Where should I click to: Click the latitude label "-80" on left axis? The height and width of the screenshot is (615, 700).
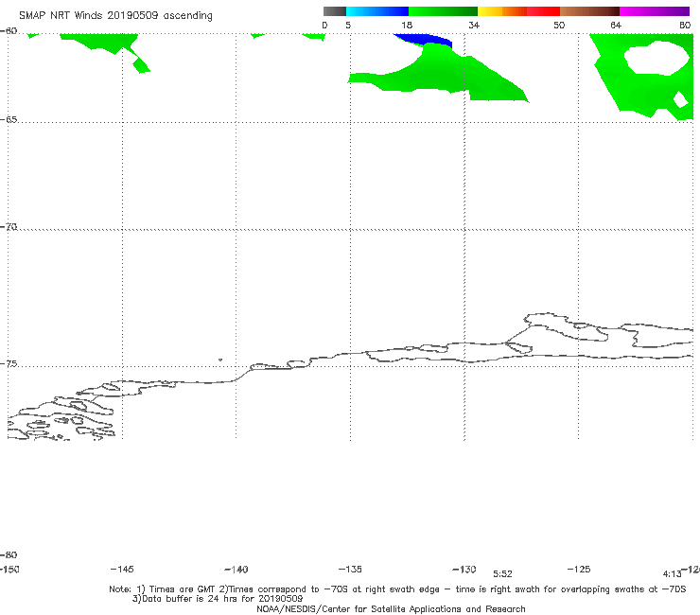[9, 555]
